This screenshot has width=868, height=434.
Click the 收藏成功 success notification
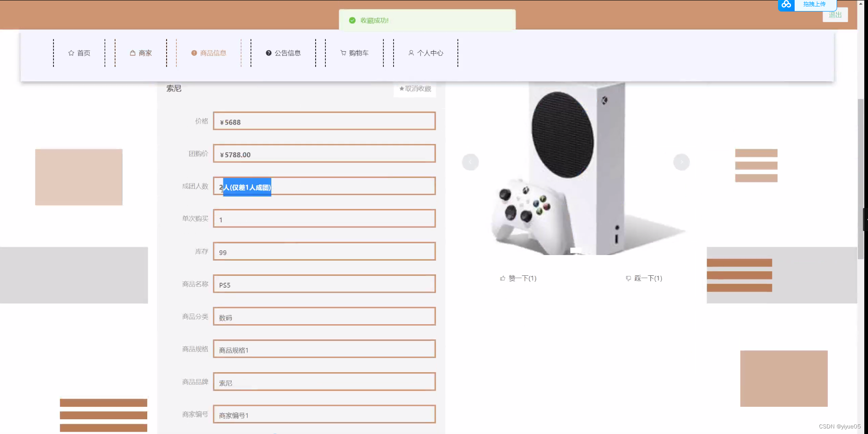click(x=427, y=20)
